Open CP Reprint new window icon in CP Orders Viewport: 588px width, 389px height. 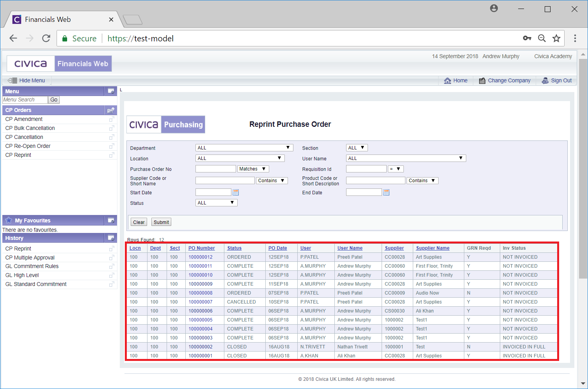point(112,155)
